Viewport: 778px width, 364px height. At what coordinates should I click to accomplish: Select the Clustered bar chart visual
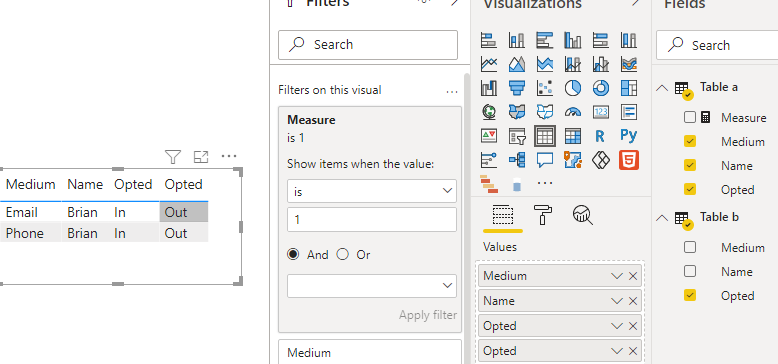(545, 40)
